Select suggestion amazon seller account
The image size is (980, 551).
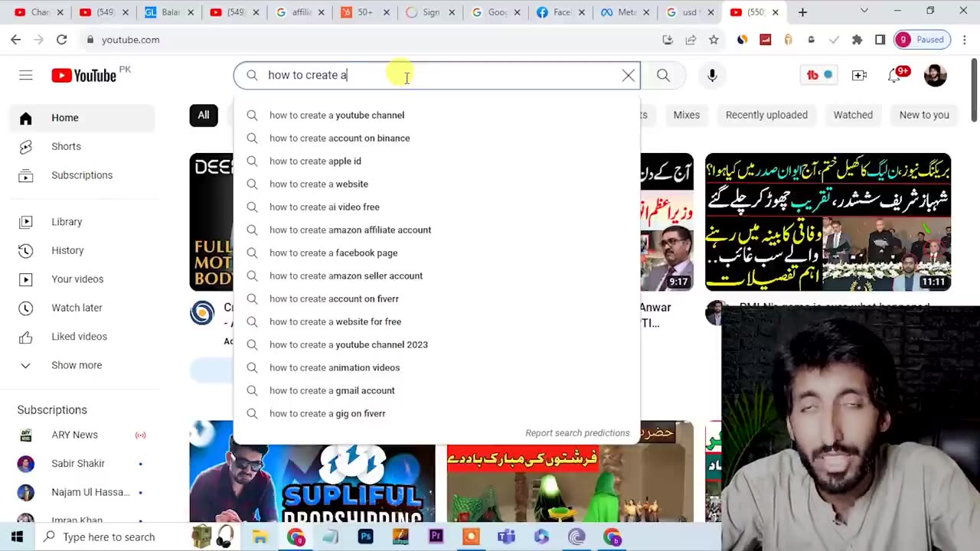436,275
